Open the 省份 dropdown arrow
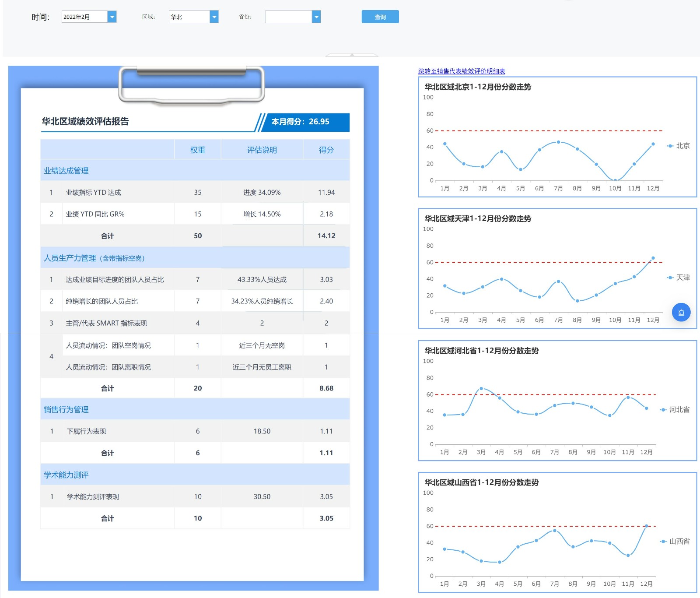 tap(316, 17)
